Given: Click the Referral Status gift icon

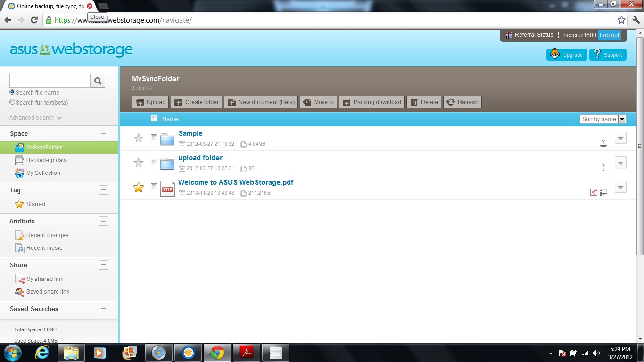Looking at the screenshot, I should (x=509, y=35).
